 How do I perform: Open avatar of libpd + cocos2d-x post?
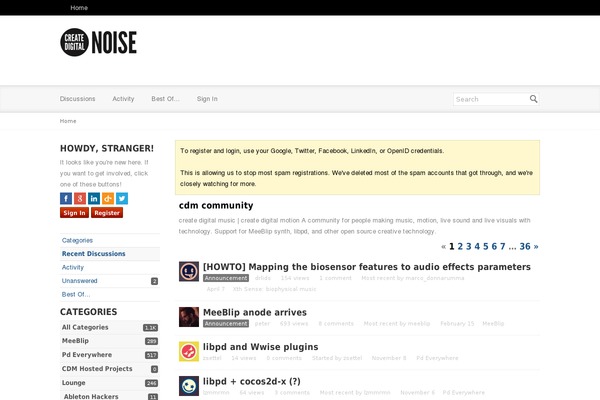[189, 386]
